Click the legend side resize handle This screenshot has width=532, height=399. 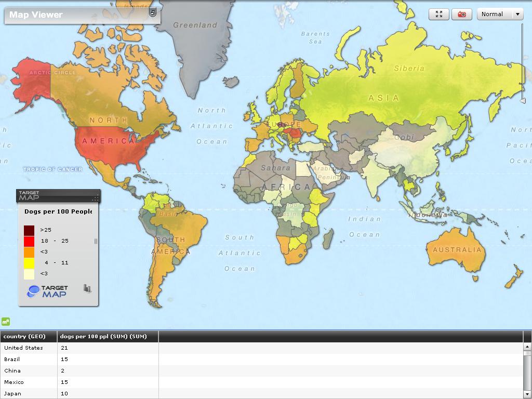tap(96, 241)
